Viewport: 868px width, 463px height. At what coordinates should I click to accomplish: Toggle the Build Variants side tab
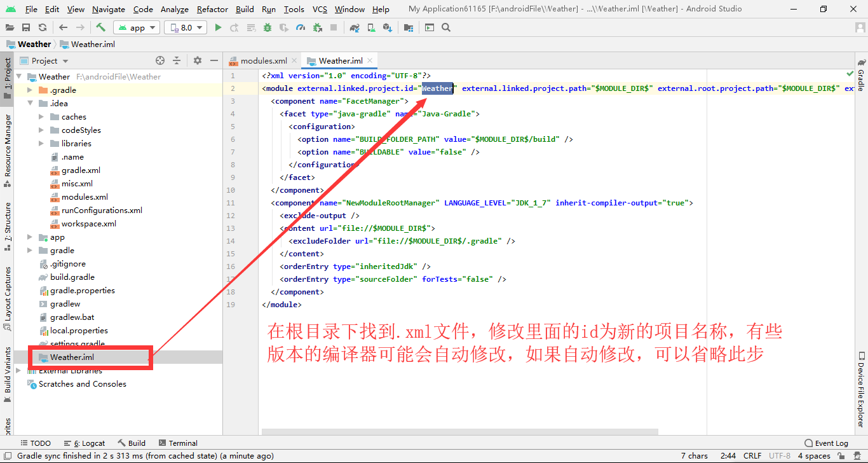pyautogui.click(x=7, y=375)
